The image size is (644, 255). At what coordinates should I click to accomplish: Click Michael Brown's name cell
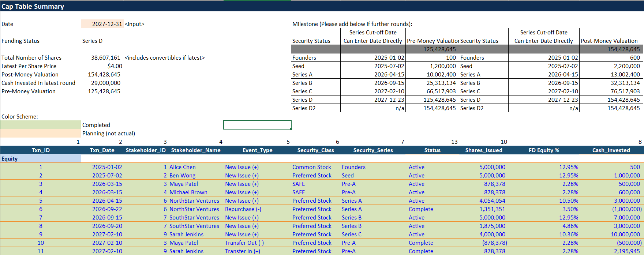[x=196, y=192]
